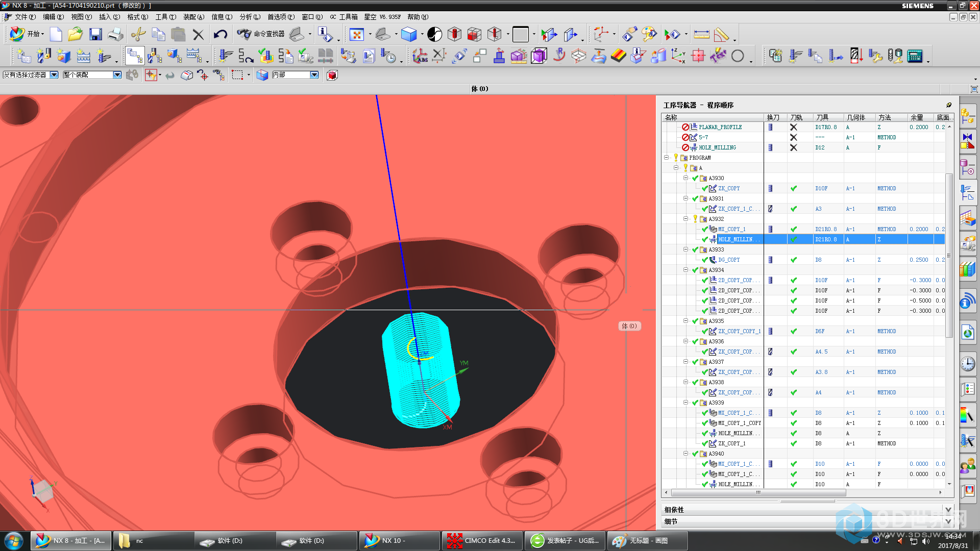The height and width of the screenshot is (551, 980).
Task: Click the 几何体 column header
Action: (860, 117)
